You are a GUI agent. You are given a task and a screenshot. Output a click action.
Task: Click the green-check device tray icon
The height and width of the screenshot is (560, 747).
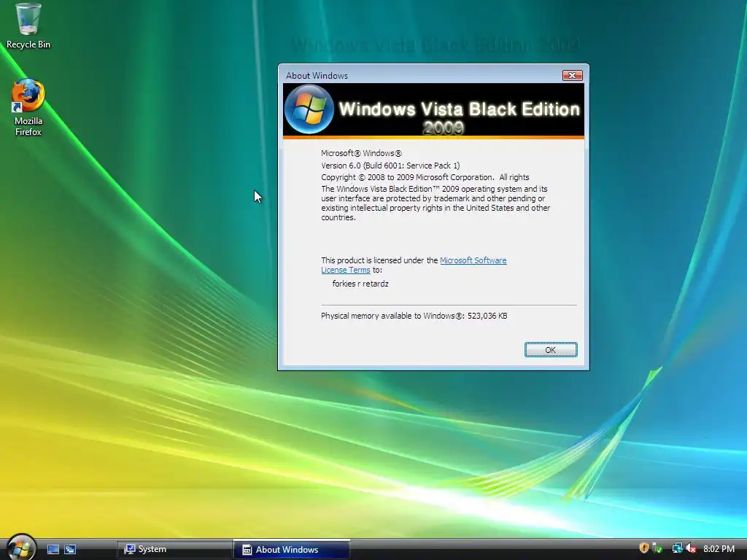(657, 548)
